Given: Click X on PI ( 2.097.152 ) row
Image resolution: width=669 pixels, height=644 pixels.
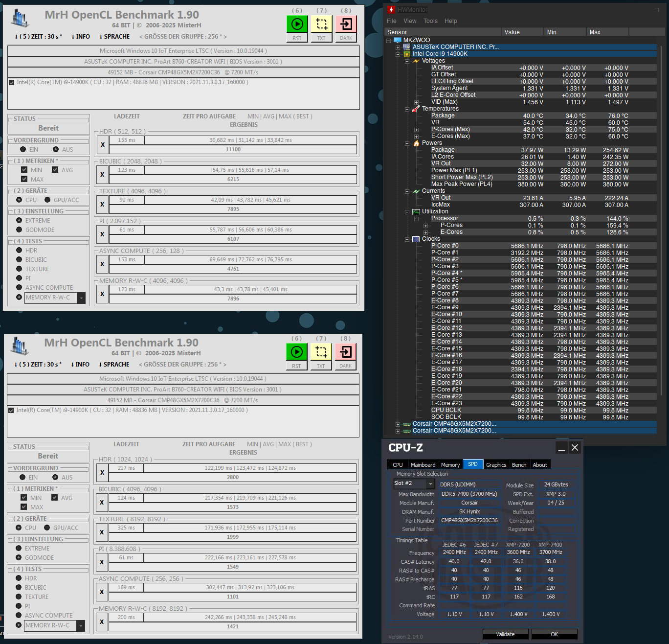Looking at the screenshot, I should [x=102, y=234].
